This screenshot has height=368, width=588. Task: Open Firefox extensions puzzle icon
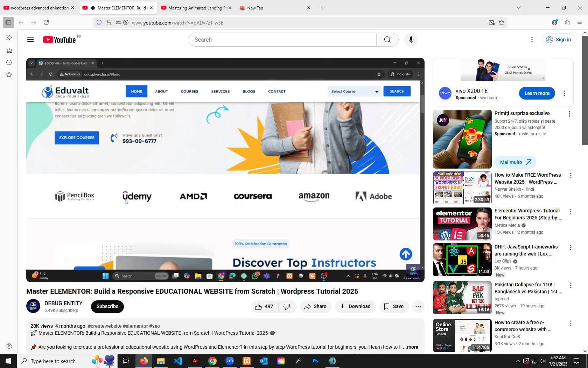click(567, 22)
